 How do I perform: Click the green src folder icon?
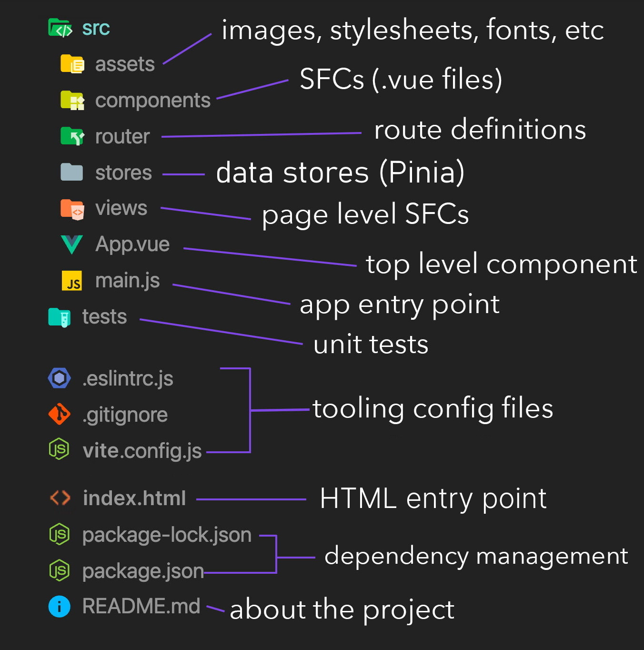60,28
